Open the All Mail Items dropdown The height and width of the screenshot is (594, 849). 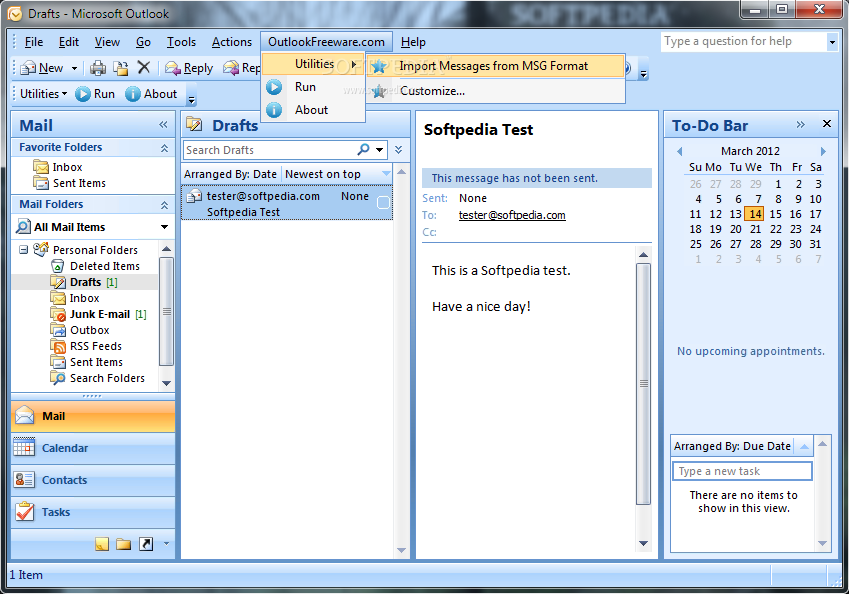[164, 227]
